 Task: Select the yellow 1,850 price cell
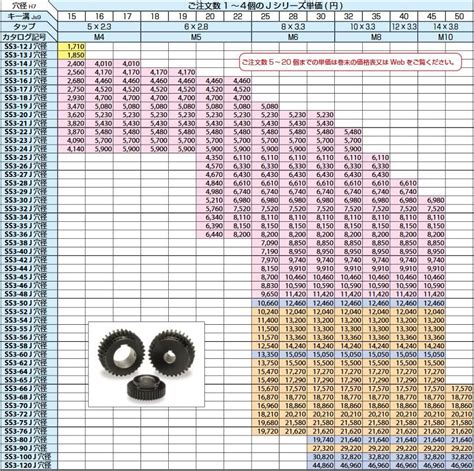coord(72,55)
